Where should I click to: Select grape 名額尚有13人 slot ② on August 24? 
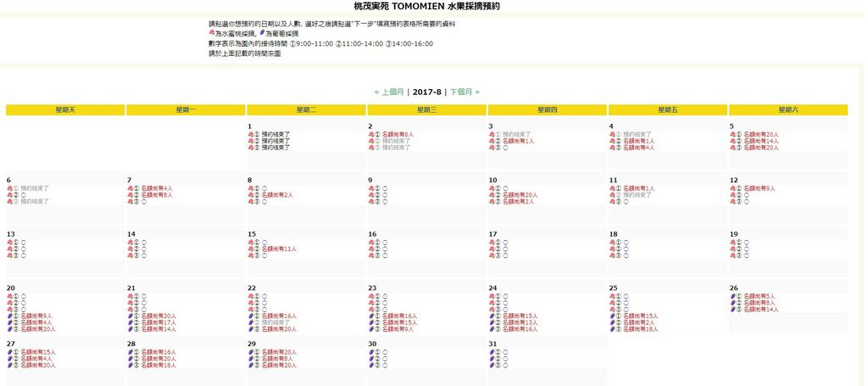(520, 323)
